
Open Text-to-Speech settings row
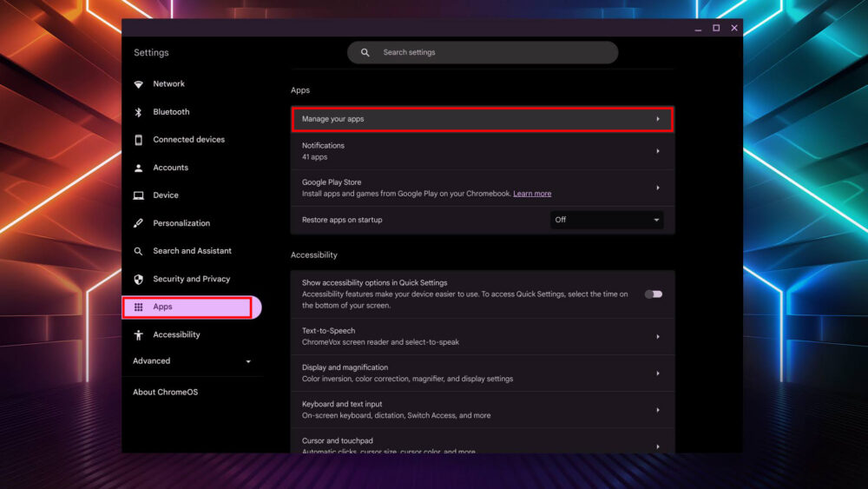tap(482, 336)
